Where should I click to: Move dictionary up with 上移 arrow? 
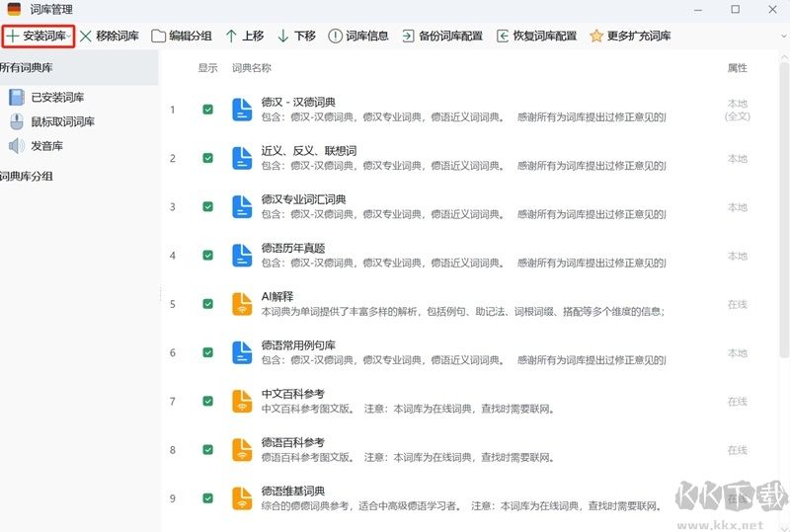[x=231, y=36]
